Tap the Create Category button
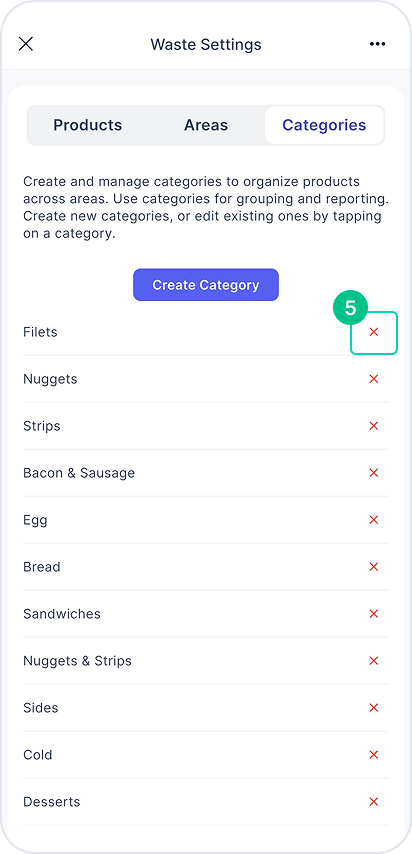This screenshot has width=412, height=854. [x=206, y=284]
